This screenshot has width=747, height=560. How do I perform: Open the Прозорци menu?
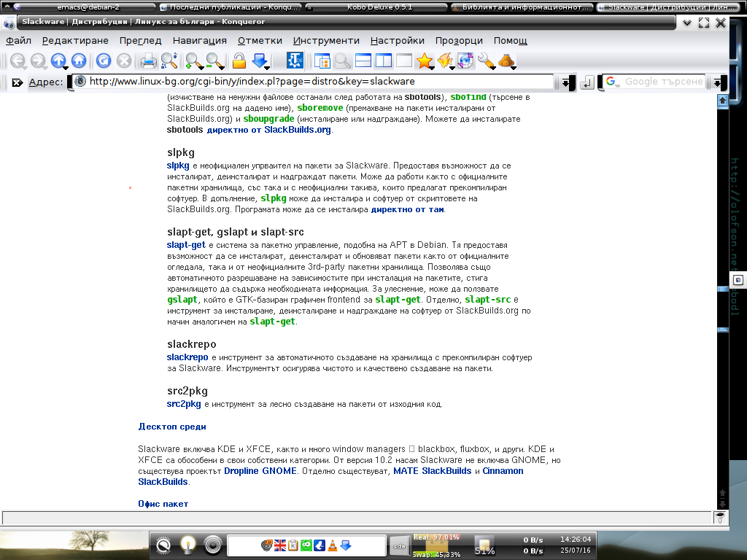[x=460, y=41]
